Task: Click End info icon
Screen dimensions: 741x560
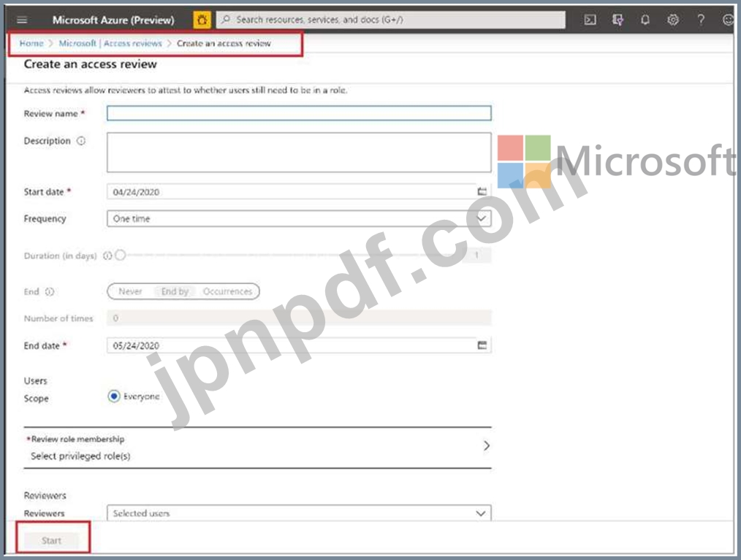Action: (x=50, y=291)
